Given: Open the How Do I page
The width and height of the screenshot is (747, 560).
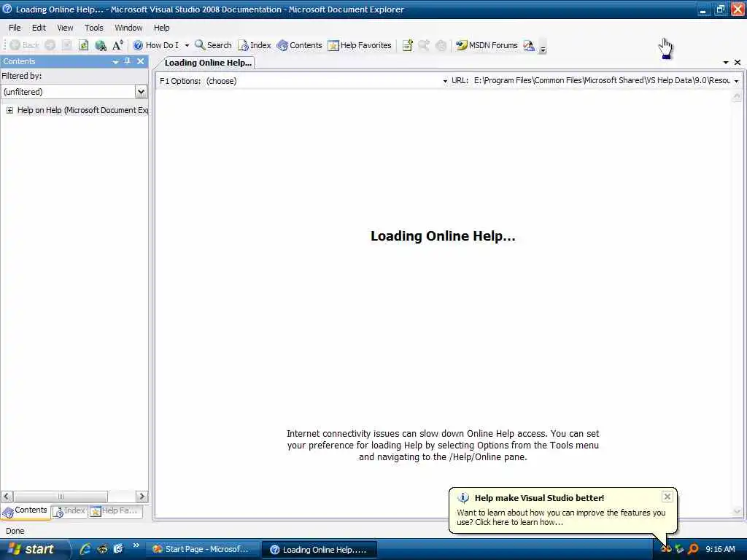Looking at the screenshot, I should click(x=156, y=45).
